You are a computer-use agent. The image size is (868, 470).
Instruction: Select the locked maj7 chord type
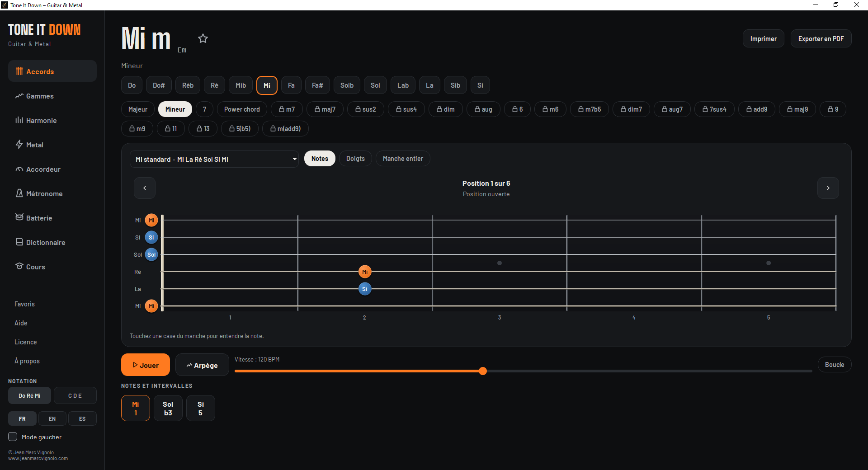pyautogui.click(x=325, y=109)
